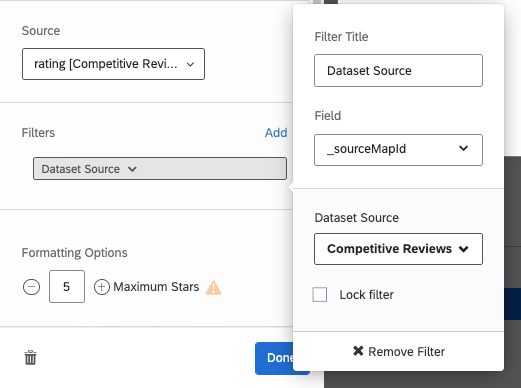
Task: Click the Maximum Stars label
Action: coord(156,287)
